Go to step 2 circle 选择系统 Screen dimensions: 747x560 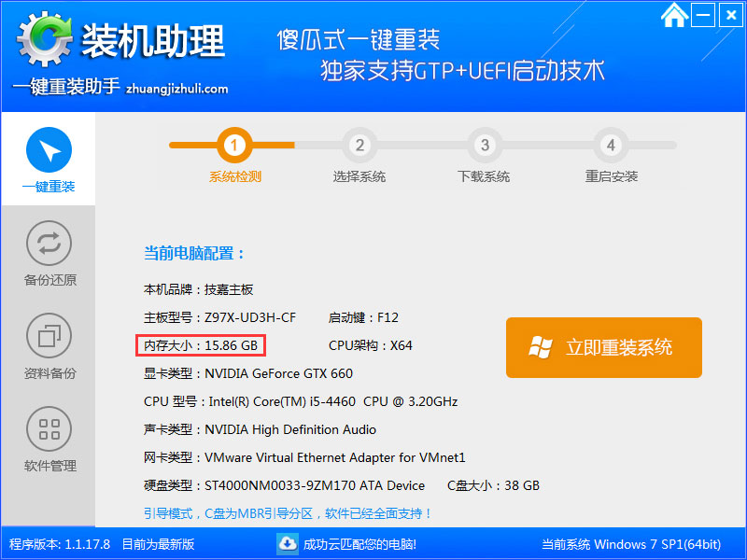click(x=359, y=145)
